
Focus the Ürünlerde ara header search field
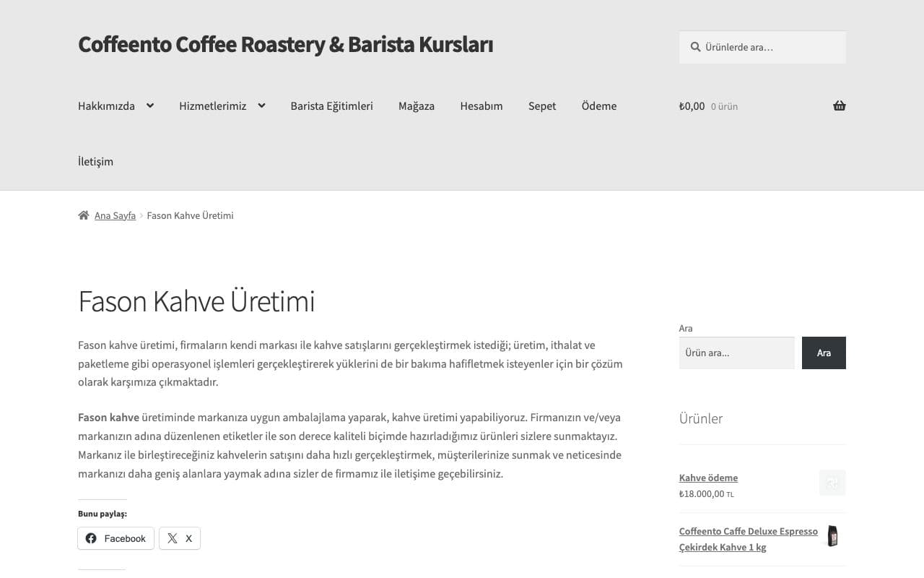click(762, 47)
